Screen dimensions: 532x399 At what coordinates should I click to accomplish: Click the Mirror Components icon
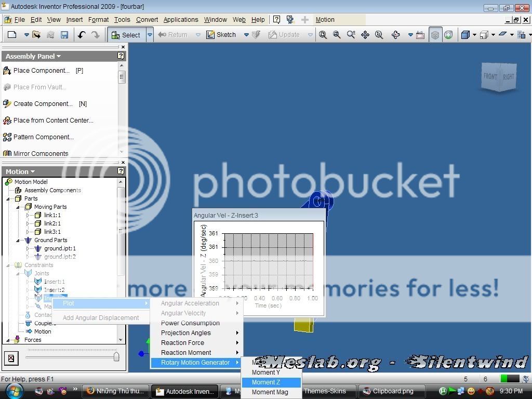pos(7,153)
